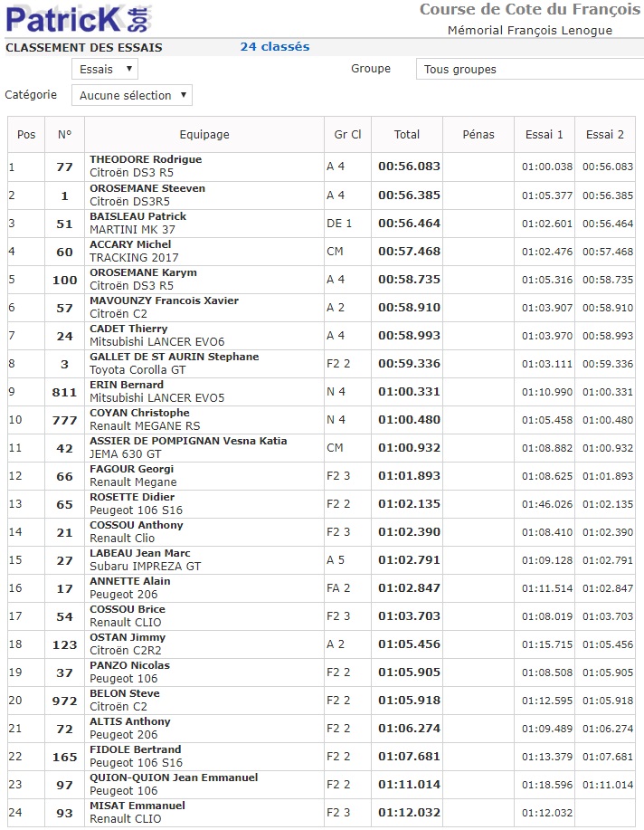Select the THEODORE Rodrigue row
644x830 pixels.
(x=146, y=159)
